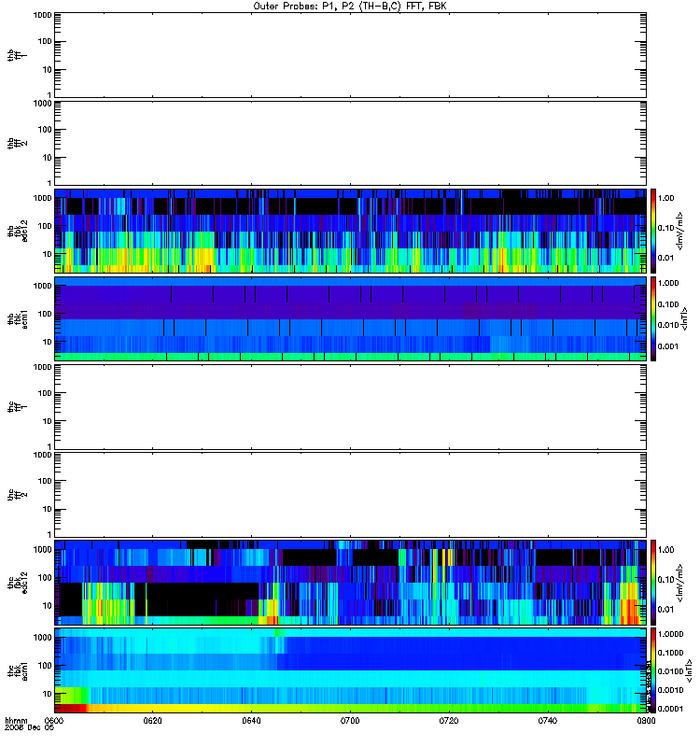
Task: Click '0.01' on thb edc12 color scale
Action: pyautogui.click(x=665, y=258)
